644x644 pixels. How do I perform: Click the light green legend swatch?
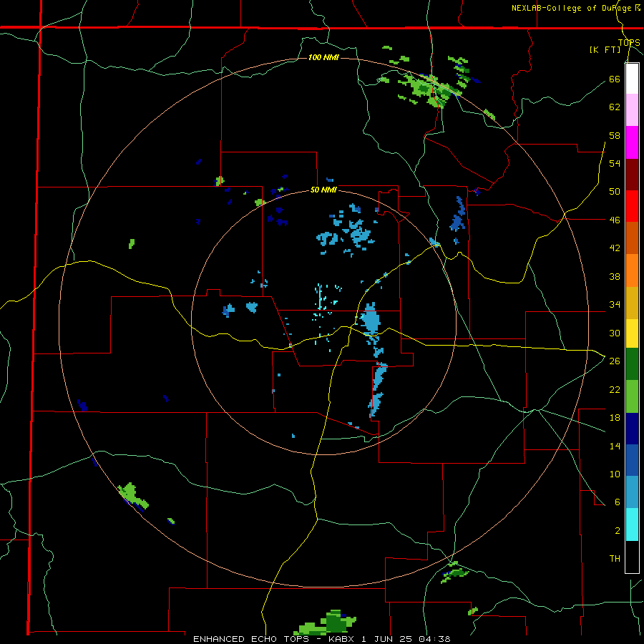632,396
